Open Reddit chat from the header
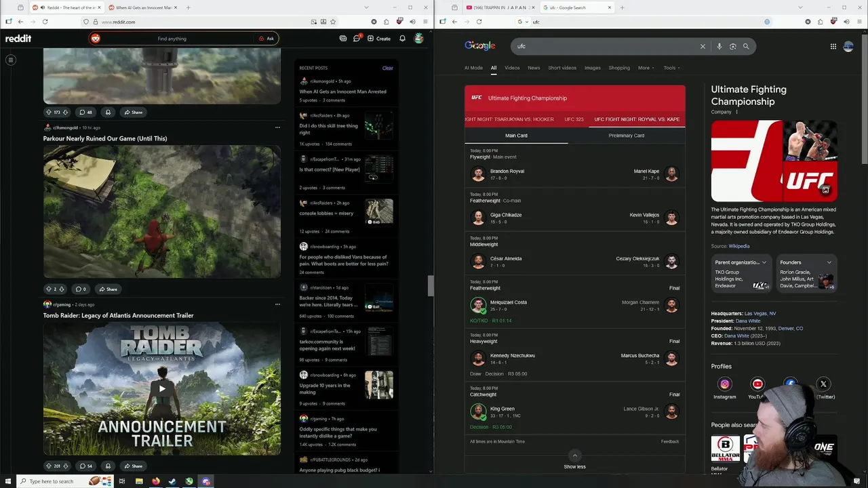The width and height of the screenshot is (868, 488). click(357, 39)
